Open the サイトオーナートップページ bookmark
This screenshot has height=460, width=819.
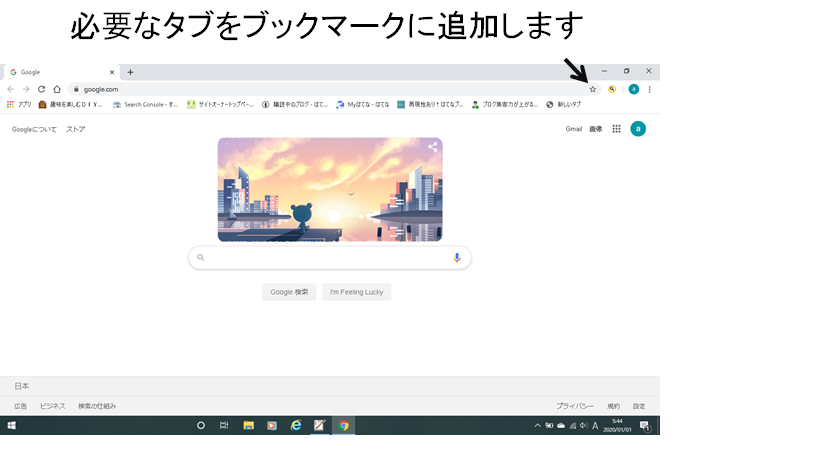click(220, 104)
